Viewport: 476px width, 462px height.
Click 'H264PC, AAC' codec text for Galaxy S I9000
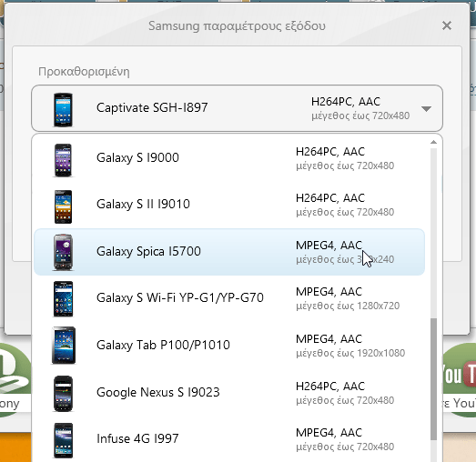click(330, 152)
